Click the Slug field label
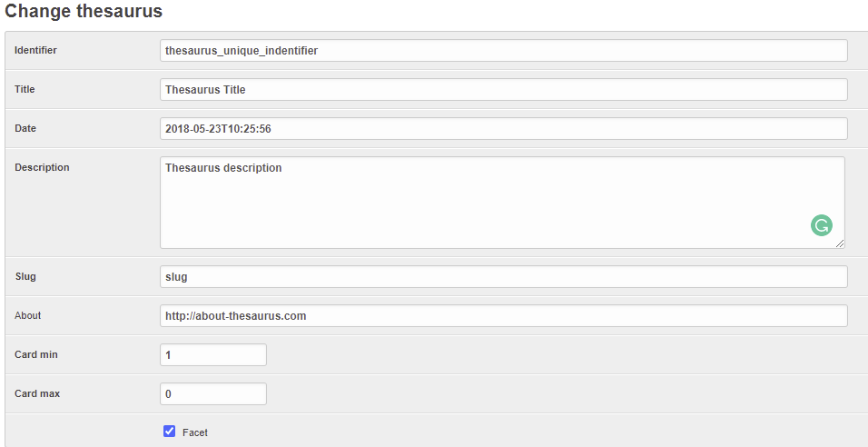The image size is (868, 447). (25, 275)
